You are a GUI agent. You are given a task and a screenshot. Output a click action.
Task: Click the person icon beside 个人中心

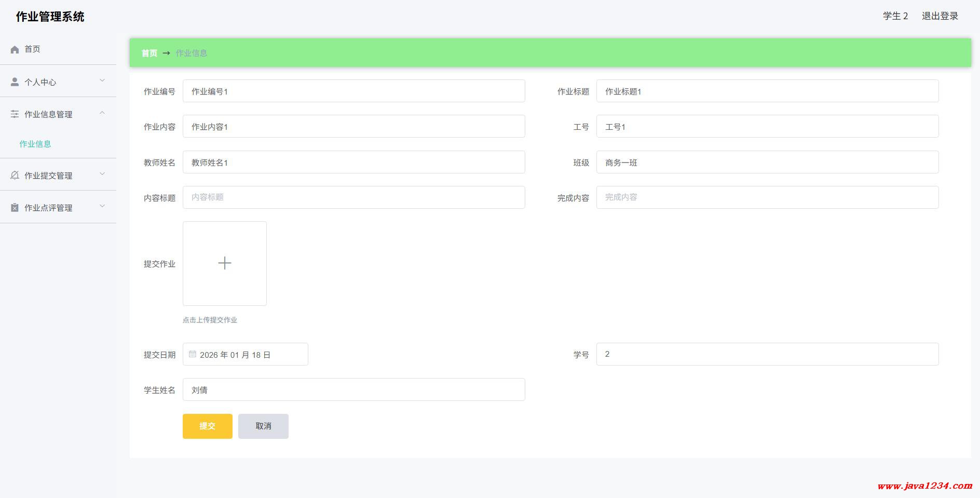pos(15,82)
